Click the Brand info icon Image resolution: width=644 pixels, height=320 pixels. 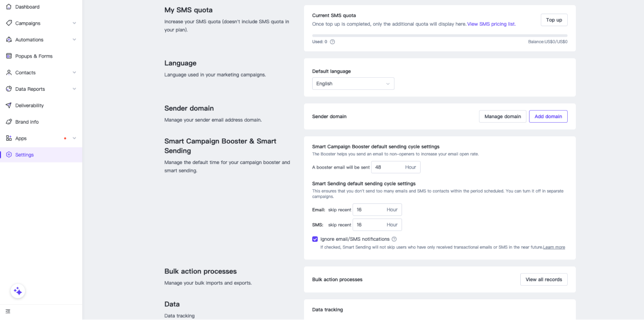[9, 122]
